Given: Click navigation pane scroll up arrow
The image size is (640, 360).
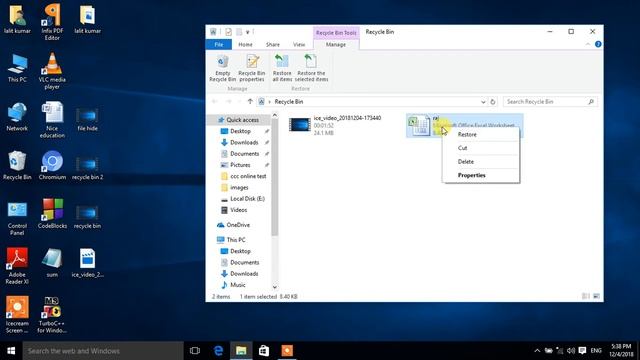Looking at the screenshot, I should tap(275, 116).
